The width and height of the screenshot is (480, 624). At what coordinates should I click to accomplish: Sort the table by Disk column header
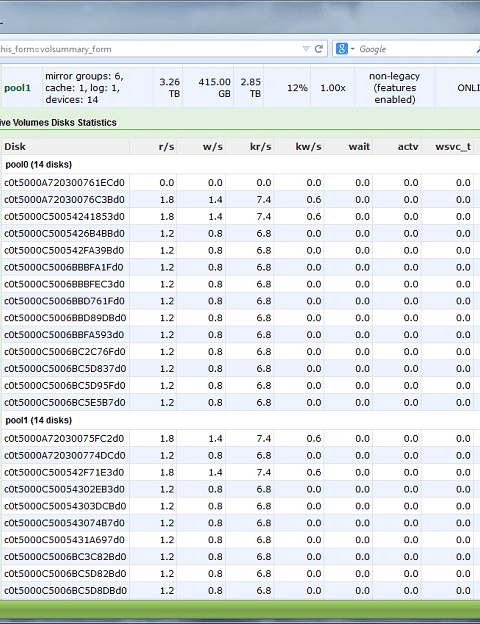[x=15, y=147]
